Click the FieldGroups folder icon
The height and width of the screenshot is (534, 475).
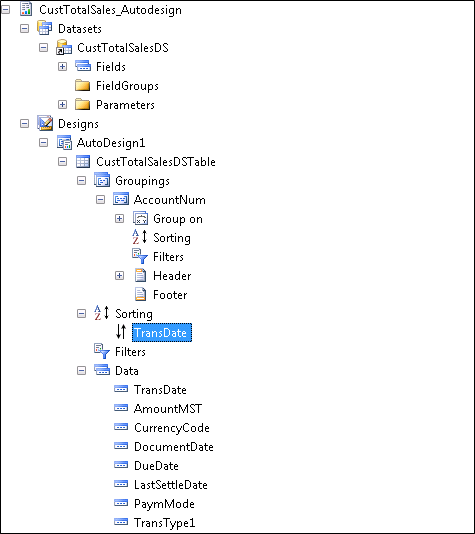[82, 85]
